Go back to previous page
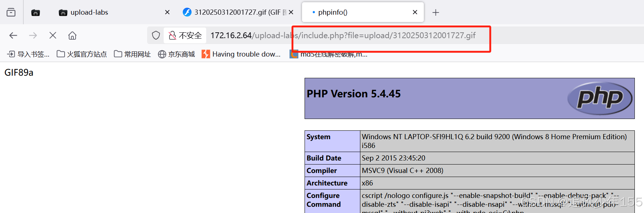This screenshot has width=644, height=213. (13, 36)
